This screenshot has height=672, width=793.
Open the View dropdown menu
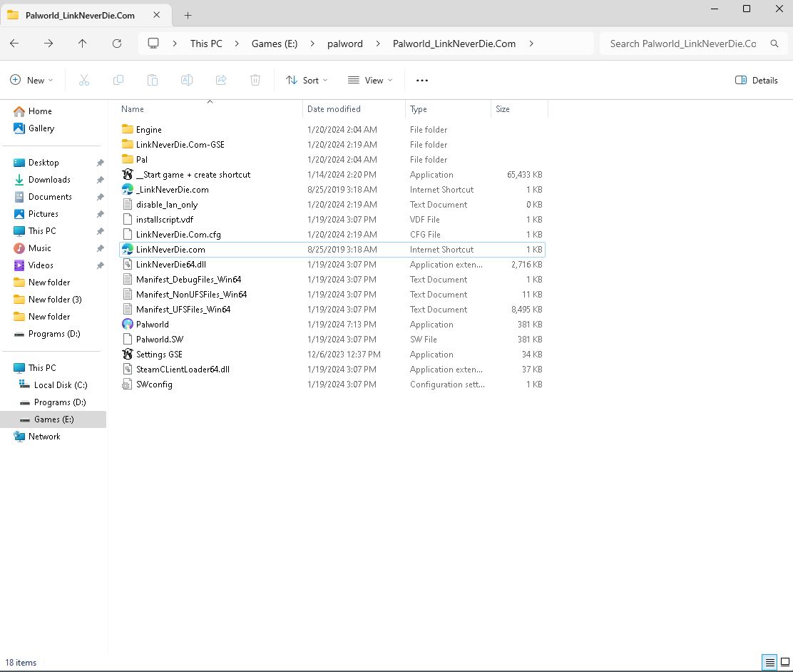point(370,81)
